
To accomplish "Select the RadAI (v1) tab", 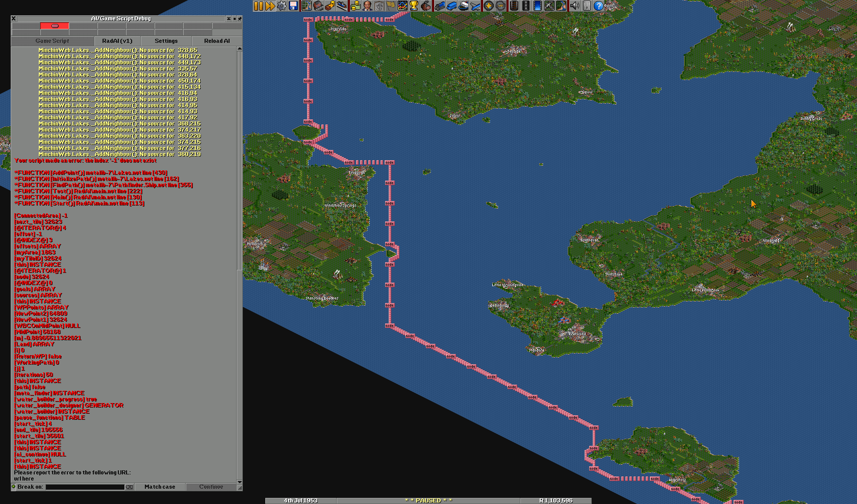I will click(117, 41).
